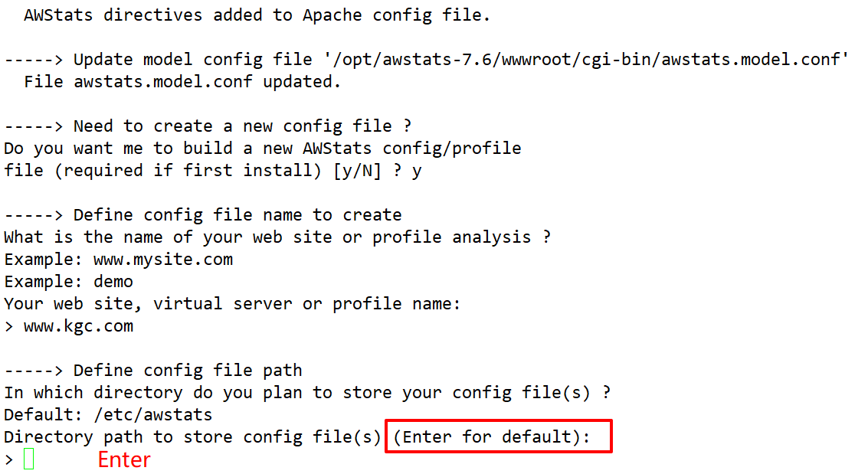Click the green terminal cursor box
Viewport: 868px width, 474px height.
[x=29, y=459]
